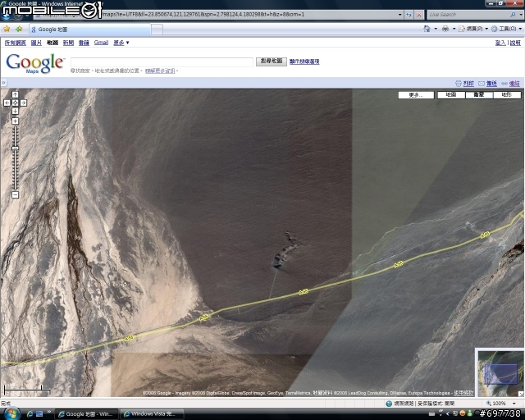Switch map to 地圖 view

(x=451, y=95)
